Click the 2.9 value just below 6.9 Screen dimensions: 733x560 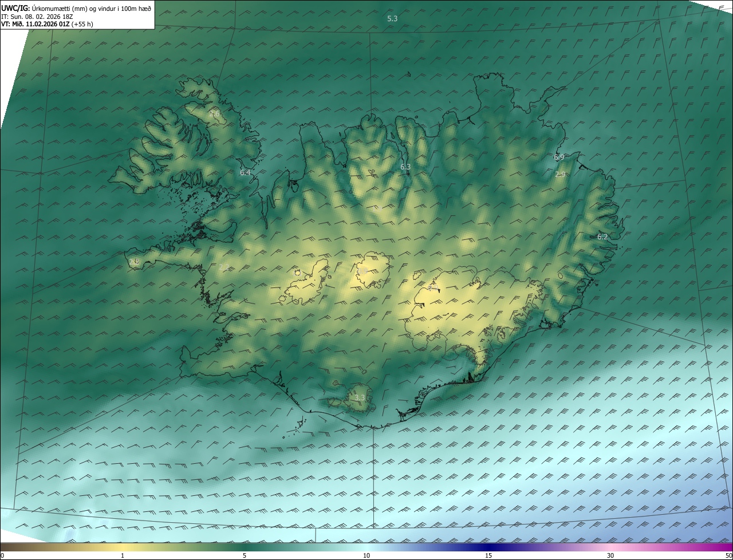560,174
